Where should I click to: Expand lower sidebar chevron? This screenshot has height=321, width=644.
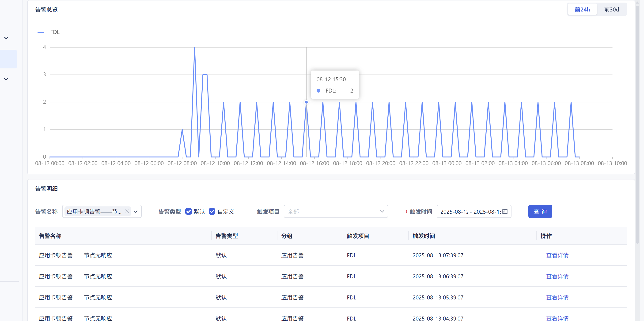click(6, 79)
